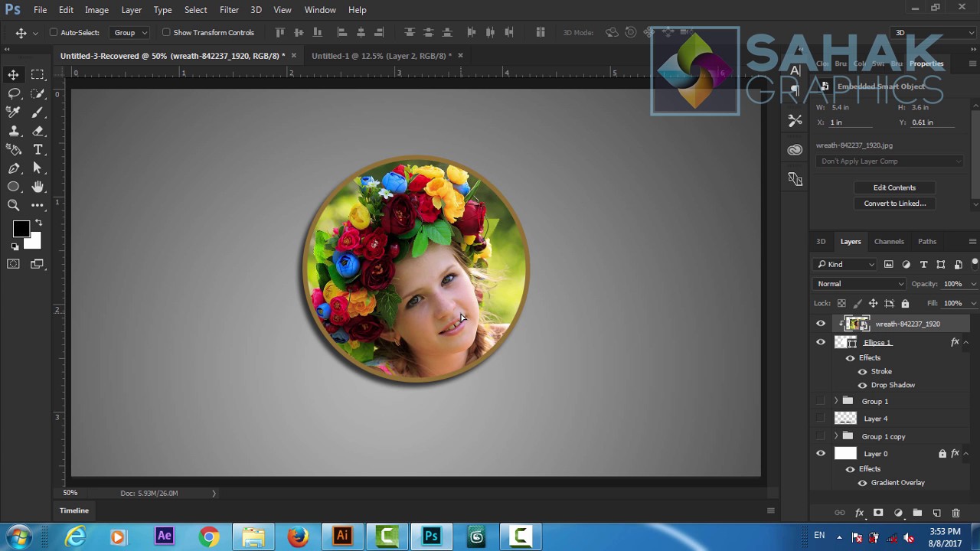Enable the Auto-Select checkbox
The image size is (980, 551).
[x=54, y=33]
